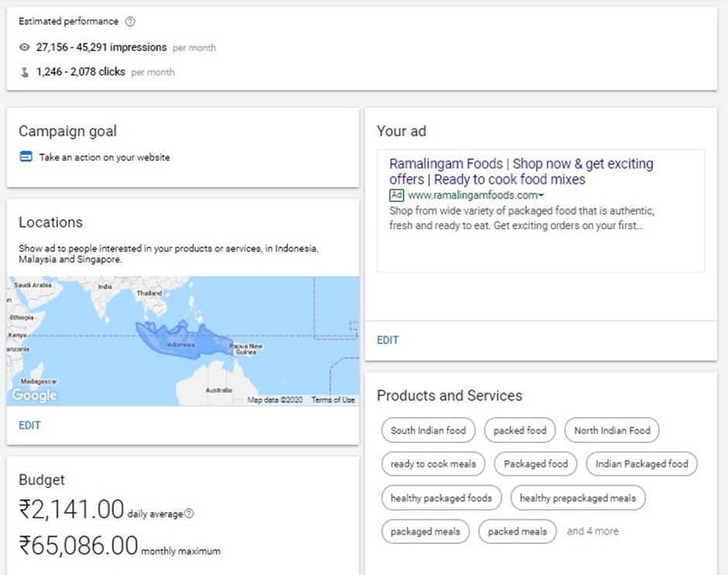Screen dimensions: 728x575
Task: Show the 'and 4 more' products
Action: (x=592, y=531)
